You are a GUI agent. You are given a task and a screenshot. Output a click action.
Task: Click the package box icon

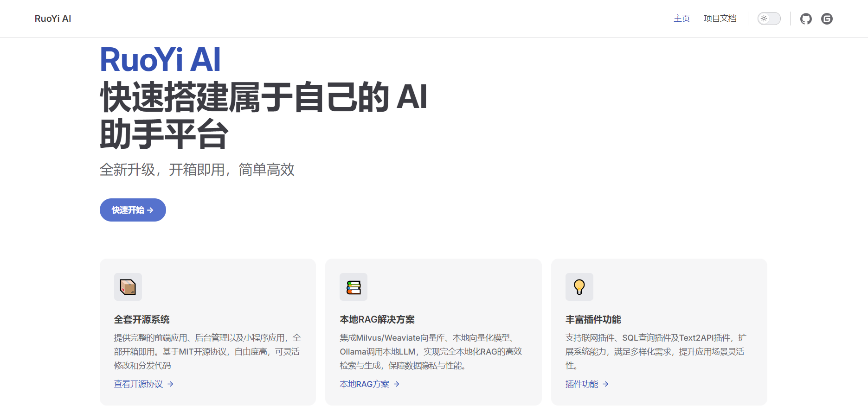click(128, 287)
